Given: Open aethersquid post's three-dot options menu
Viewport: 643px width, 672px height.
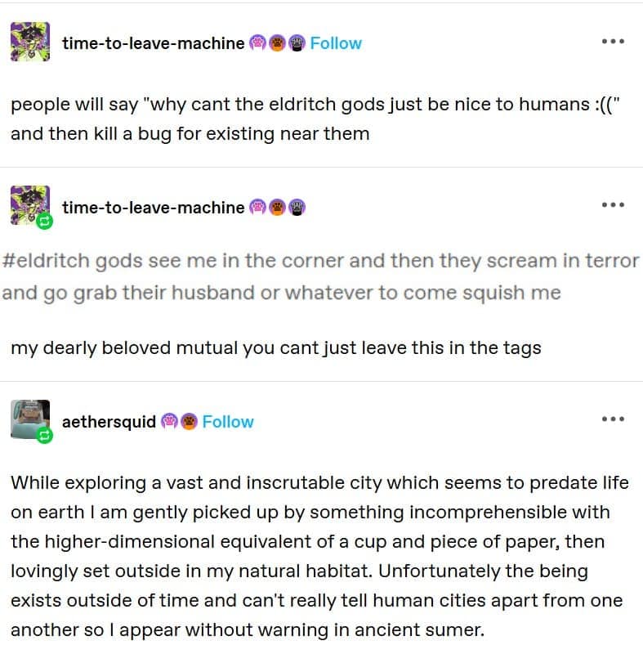Looking at the screenshot, I should (613, 419).
